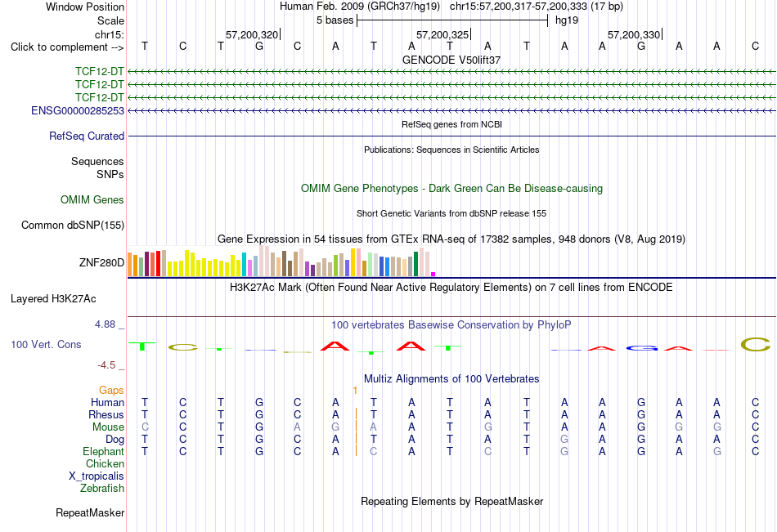777x532 pixels.
Task: Click the SNPs publications label
Action: point(110,174)
